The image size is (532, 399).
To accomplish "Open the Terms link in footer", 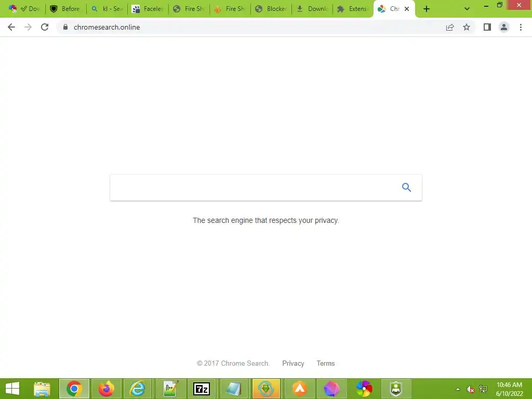I will [x=326, y=363].
